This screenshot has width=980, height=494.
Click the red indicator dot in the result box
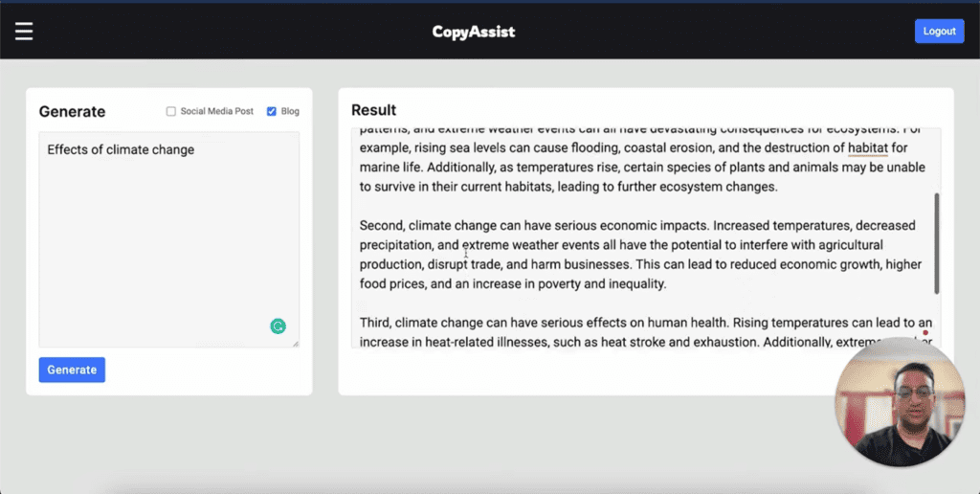(x=925, y=333)
